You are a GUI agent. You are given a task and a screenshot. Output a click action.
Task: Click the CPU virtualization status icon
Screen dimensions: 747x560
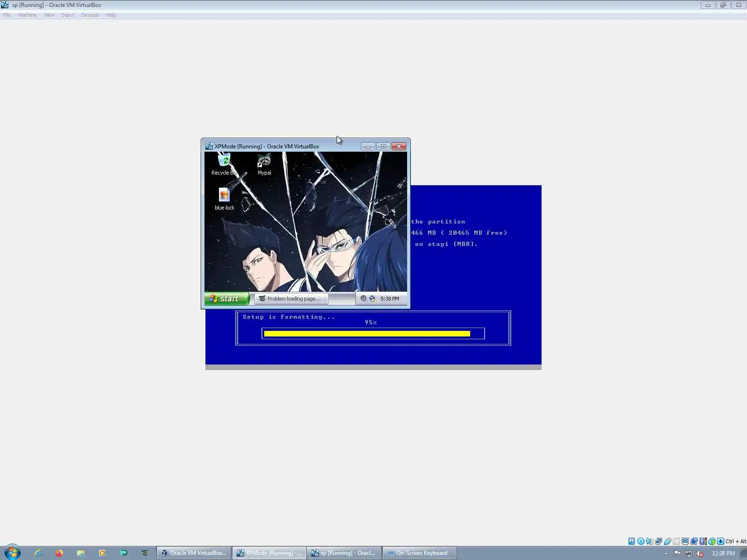point(703,541)
